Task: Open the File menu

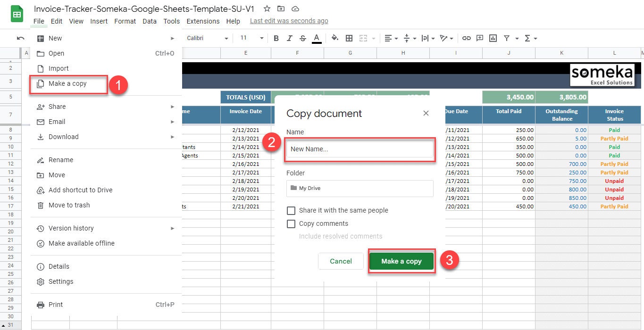Action: tap(39, 21)
